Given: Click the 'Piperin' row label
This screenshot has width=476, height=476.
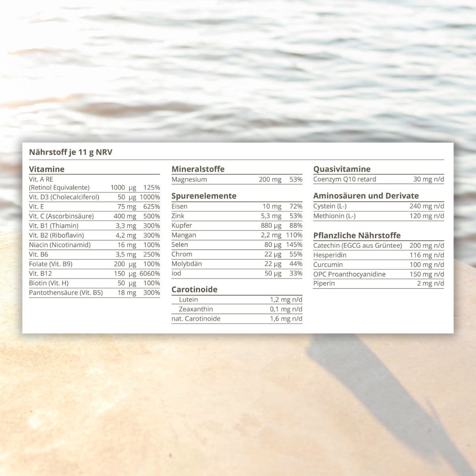Looking at the screenshot, I should 324,284.
